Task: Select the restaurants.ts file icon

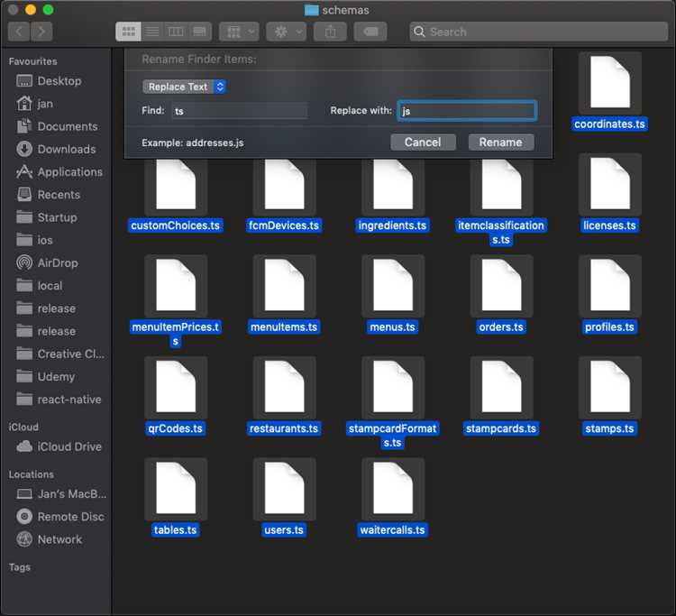Action: point(285,388)
